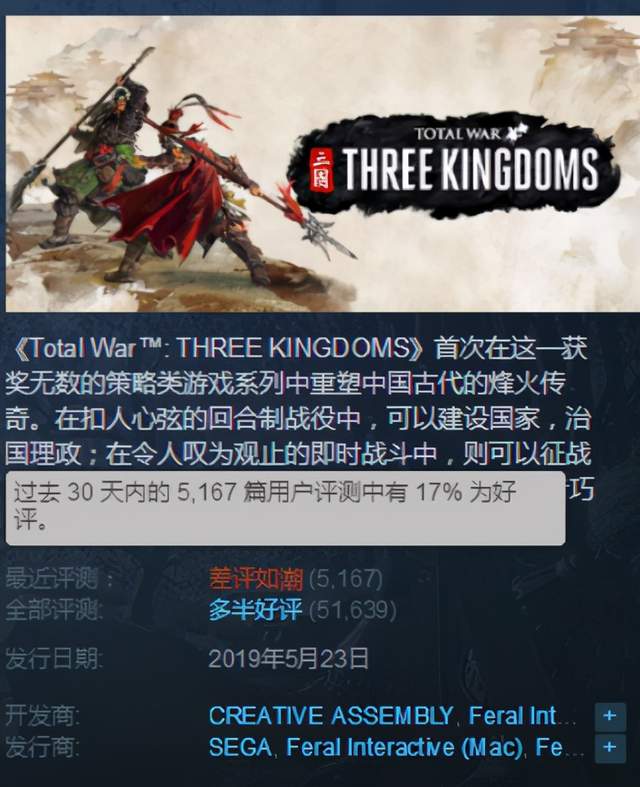The height and width of the screenshot is (787, 640).
Task: Click the 全部评测 label
Action: (x=54, y=610)
